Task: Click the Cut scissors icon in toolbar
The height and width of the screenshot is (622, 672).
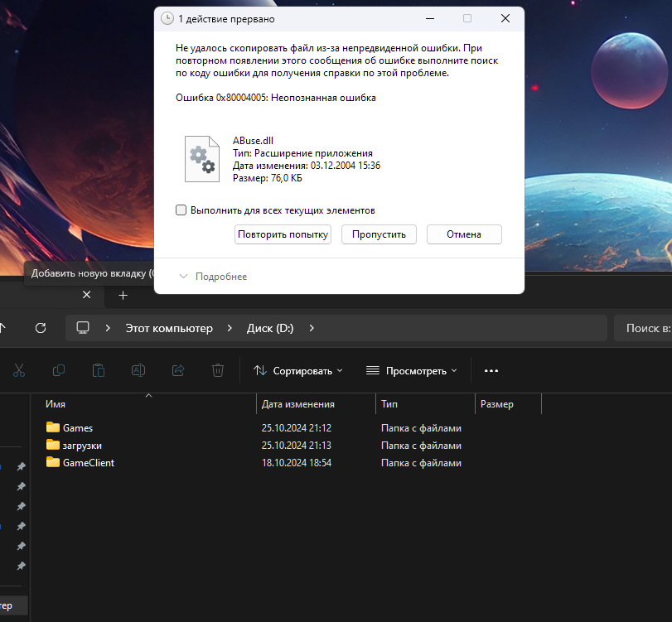Action: coord(19,370)
